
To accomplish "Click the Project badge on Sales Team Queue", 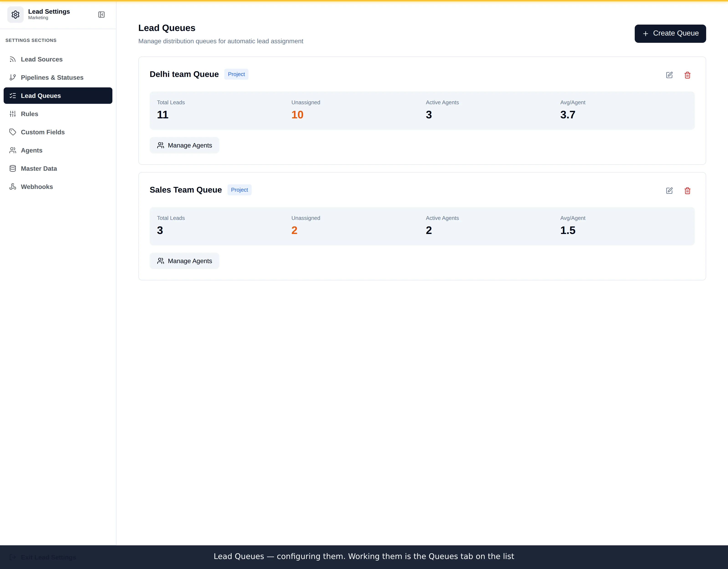I will [x=239, y=190].
